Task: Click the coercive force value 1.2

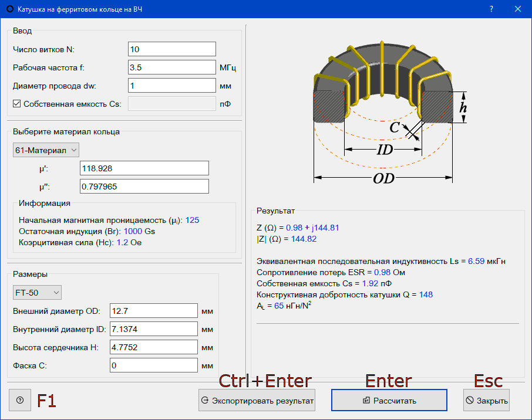Action: point(123,243)
